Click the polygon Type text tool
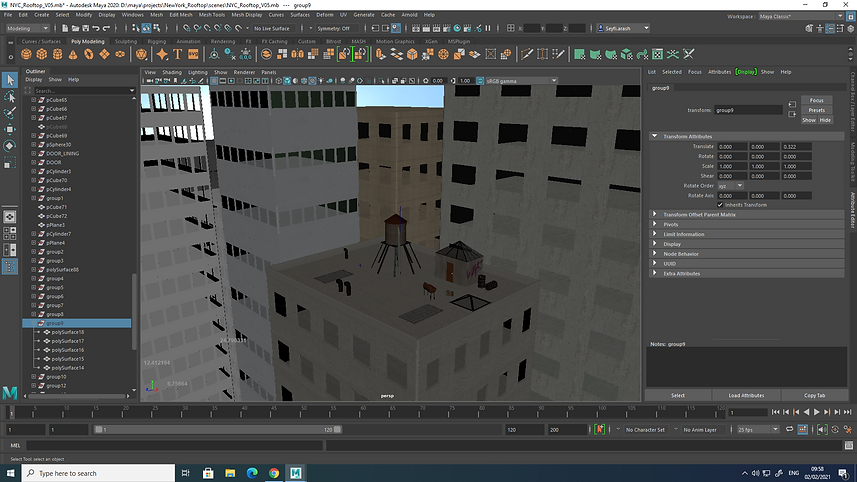The image size is (857, 482). coord(178,54)
